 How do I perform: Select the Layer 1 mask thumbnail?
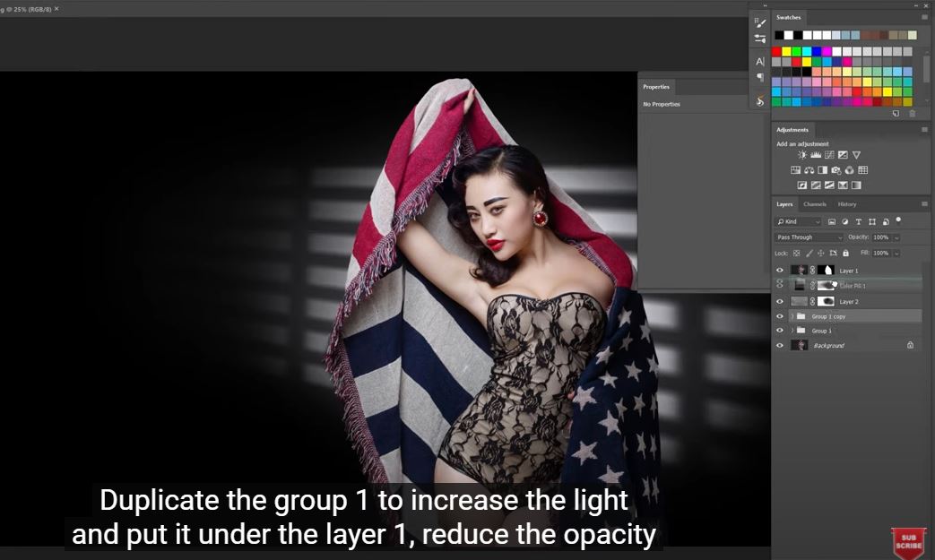tap(826, 271)
